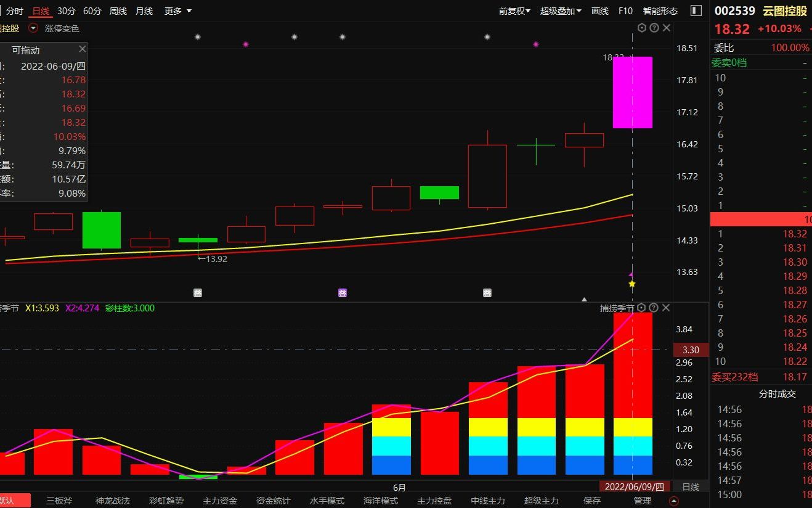Viewport: 812px width, 508px height.
Task: Open 智能形态 pattern recognition
Action: (660, 11)
